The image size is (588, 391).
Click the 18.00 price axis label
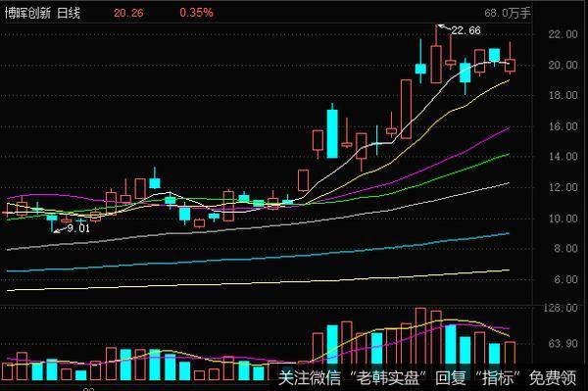click(x=563, y=95)
